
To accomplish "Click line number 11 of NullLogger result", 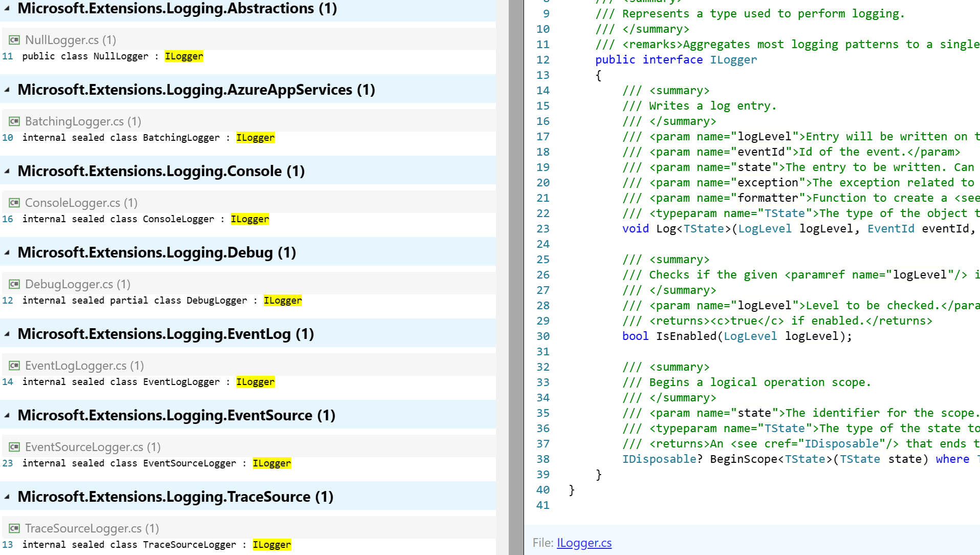I will pos(8,56).
